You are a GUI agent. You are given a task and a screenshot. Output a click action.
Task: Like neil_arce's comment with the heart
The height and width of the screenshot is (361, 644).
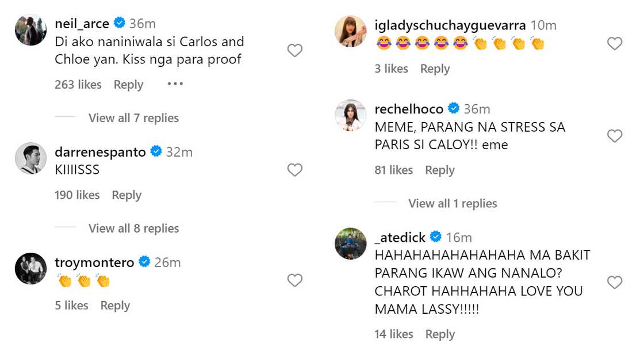click(294, 51)
